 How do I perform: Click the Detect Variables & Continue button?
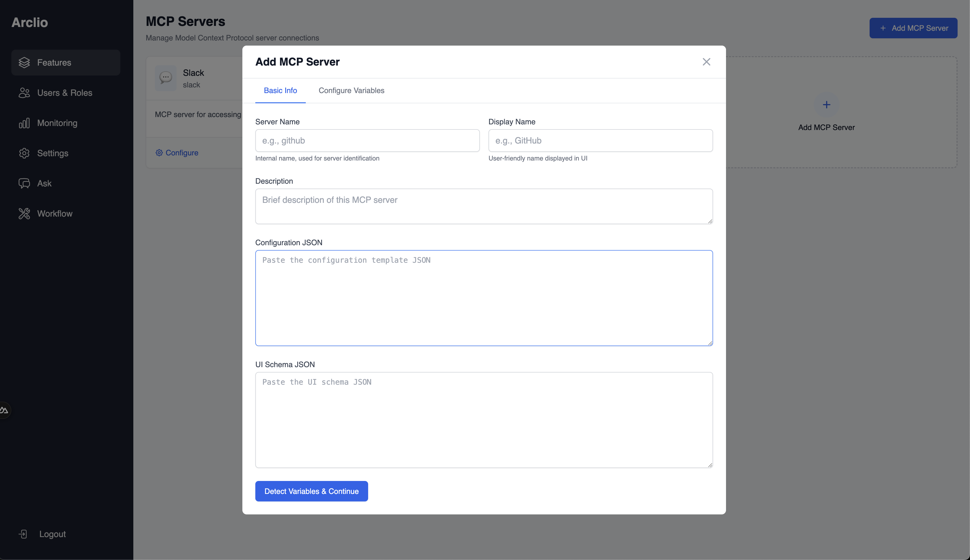pos(311,491)
